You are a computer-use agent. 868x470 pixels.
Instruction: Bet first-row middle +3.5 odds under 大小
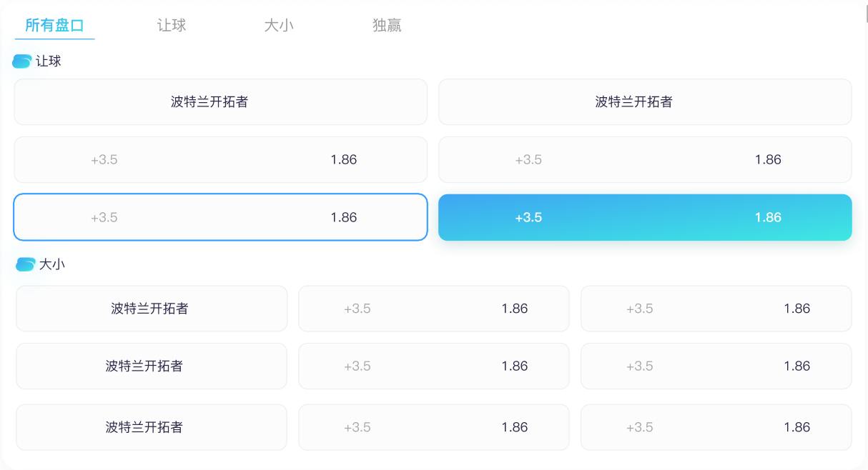click(x=434, y=309)
